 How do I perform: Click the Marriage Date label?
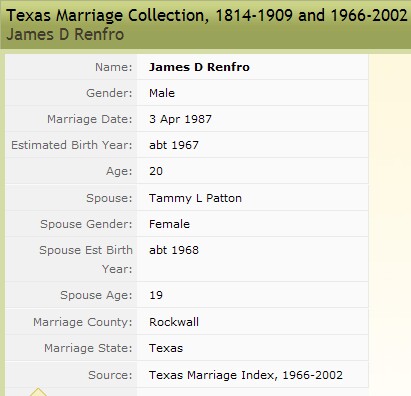coord(90,119)
